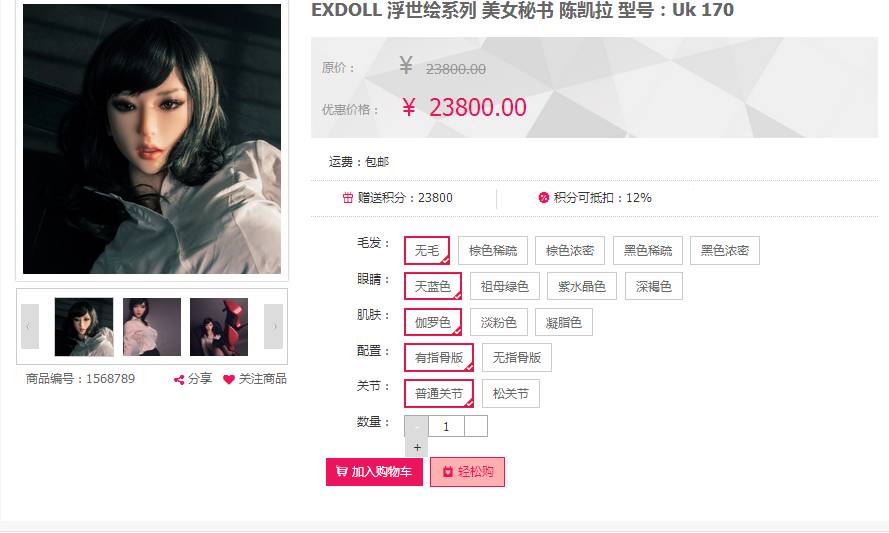889x533 pixels.
Task: Show next thumbnails with right arrow
Action: click(x=274, y=326)
